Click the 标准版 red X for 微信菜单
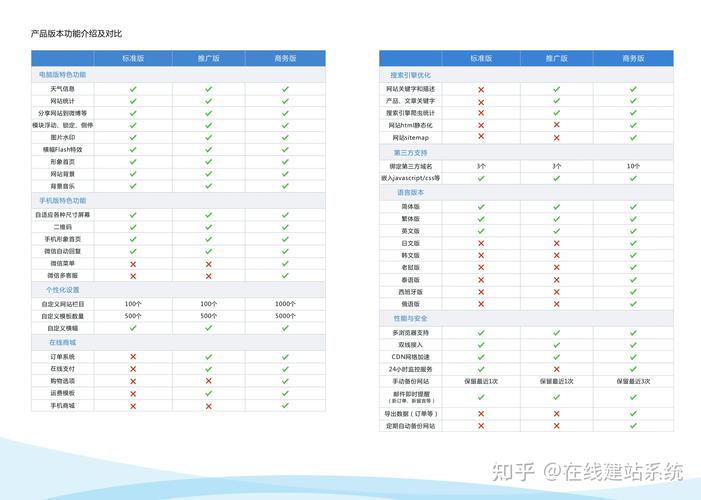Image resolution: width=701 pixels, height=500 pixels. 133,264
